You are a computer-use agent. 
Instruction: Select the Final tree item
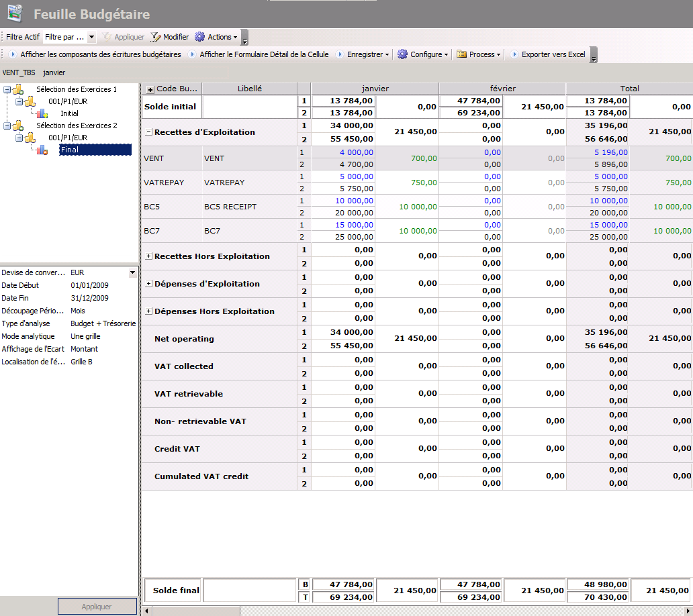(x=69, y=150)
